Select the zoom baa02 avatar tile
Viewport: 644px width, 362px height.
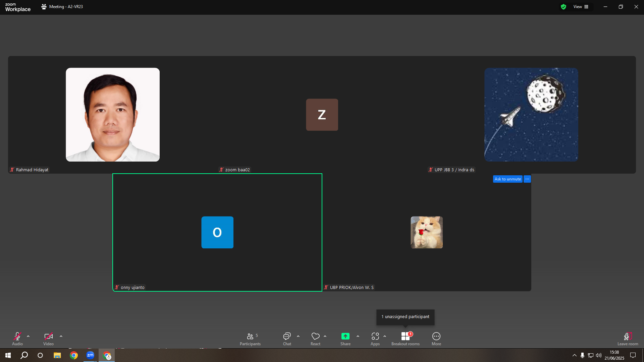[322, 115]
